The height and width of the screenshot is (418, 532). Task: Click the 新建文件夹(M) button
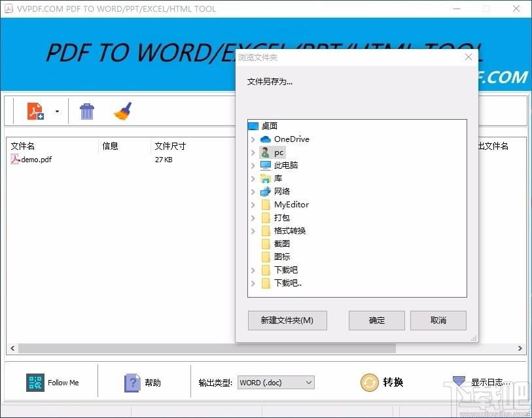(287, 321)
